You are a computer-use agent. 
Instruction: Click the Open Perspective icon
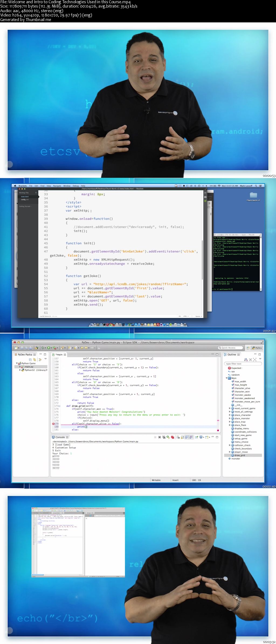pyautogui.click(x=248, y=348)
